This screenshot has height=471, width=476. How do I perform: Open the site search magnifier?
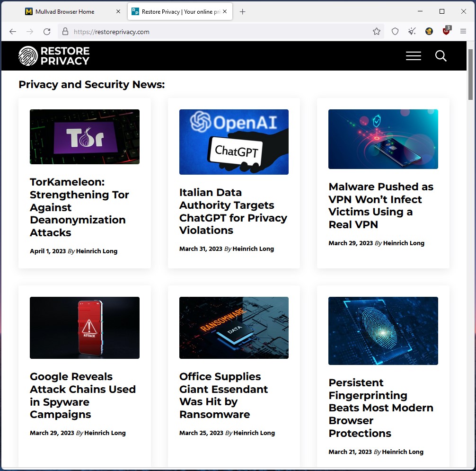pos(441,56)
